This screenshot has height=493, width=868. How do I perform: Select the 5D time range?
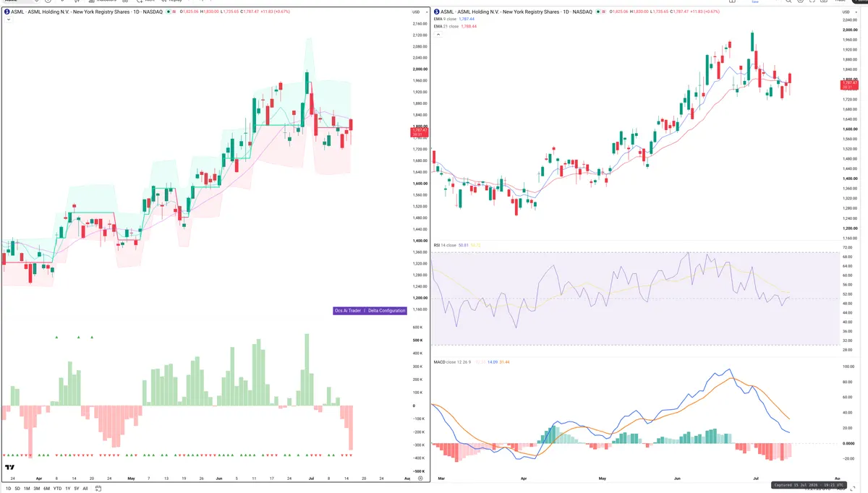click(x=17, y=489)
